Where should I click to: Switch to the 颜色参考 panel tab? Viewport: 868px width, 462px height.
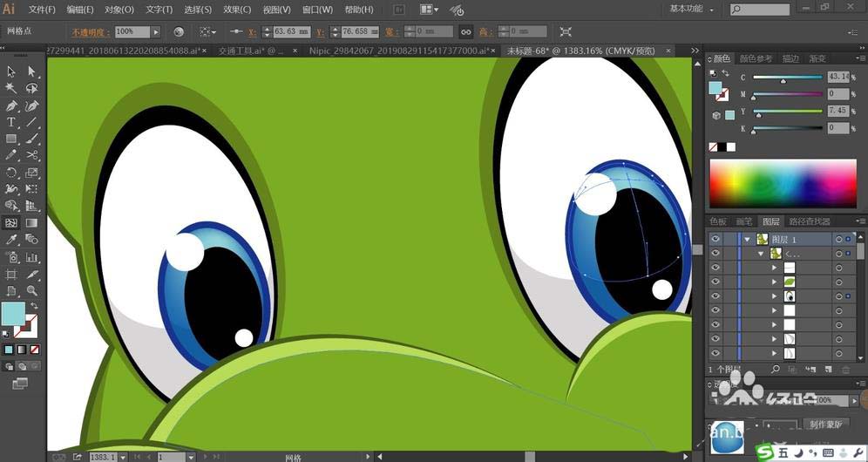tap(756, 58)
